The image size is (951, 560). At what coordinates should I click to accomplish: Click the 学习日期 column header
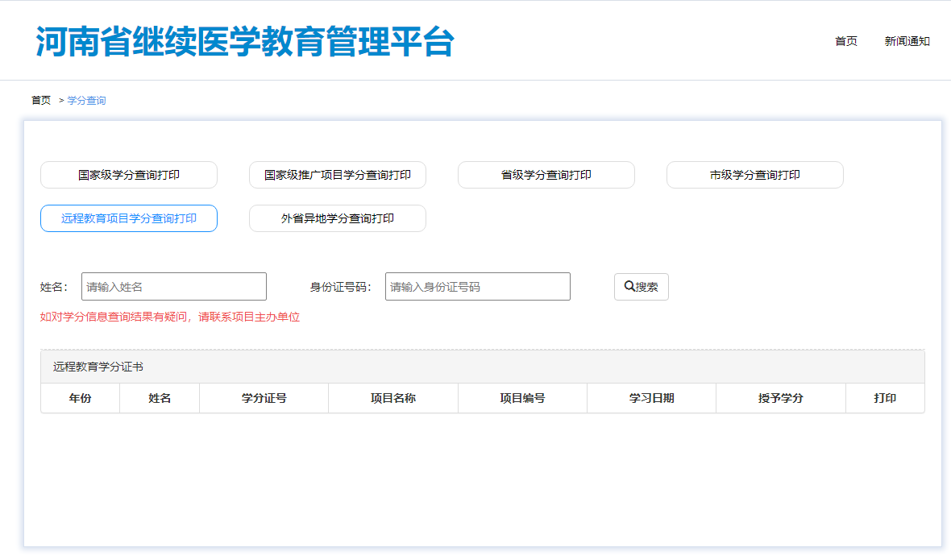[651, 398]
